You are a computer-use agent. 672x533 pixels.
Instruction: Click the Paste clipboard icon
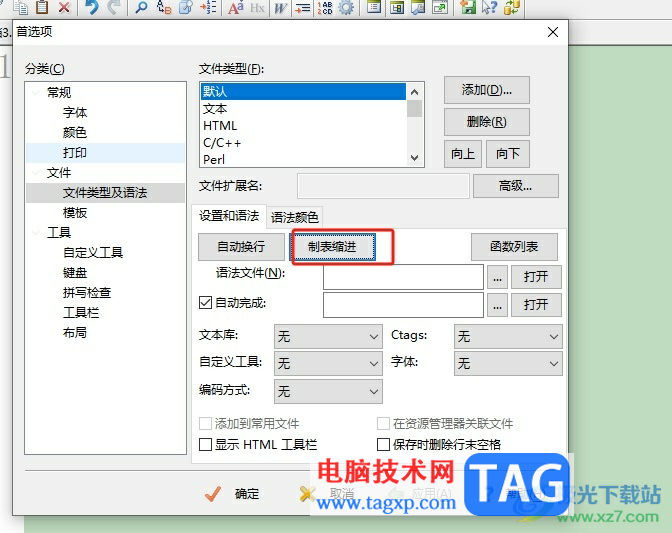point(42,7)
